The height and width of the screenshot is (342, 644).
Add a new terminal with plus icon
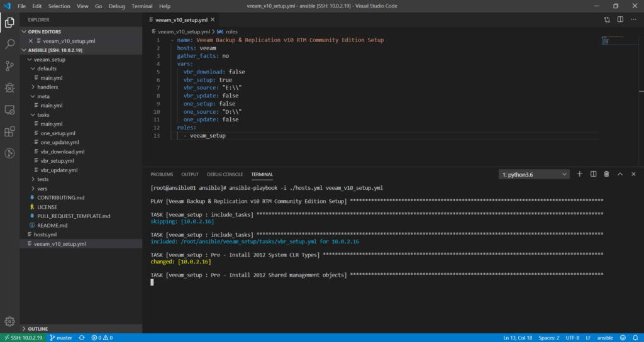579,174
